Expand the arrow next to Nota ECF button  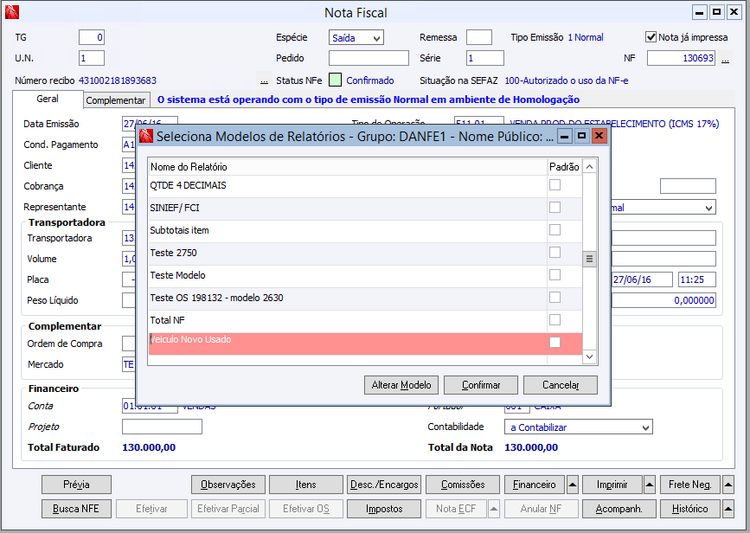[x=494, y=509]
